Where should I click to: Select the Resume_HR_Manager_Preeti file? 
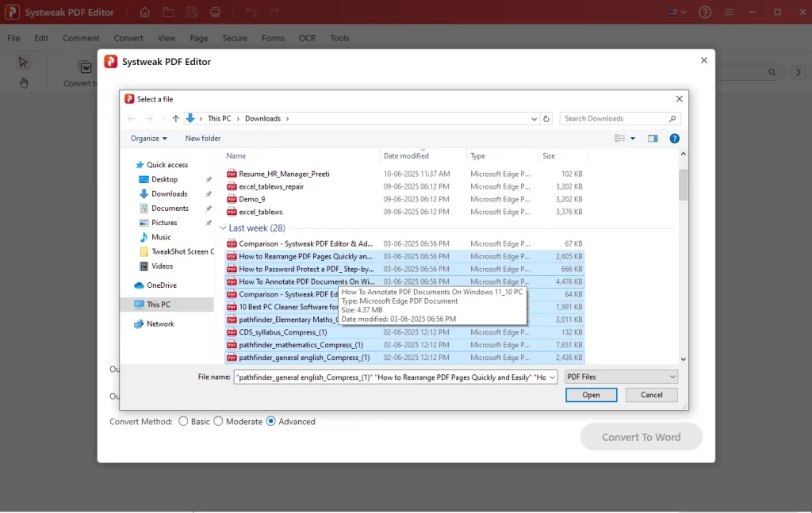(284, 174)
